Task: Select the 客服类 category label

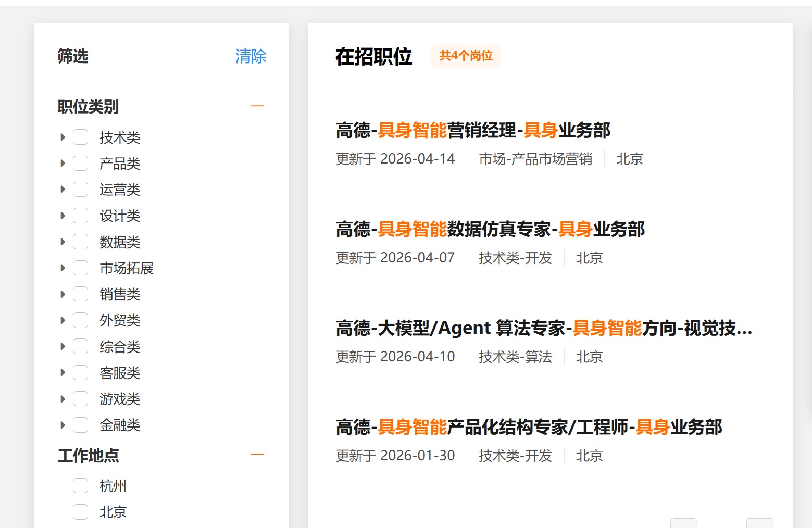Action: pyautogui.click(x=120, y=373)
